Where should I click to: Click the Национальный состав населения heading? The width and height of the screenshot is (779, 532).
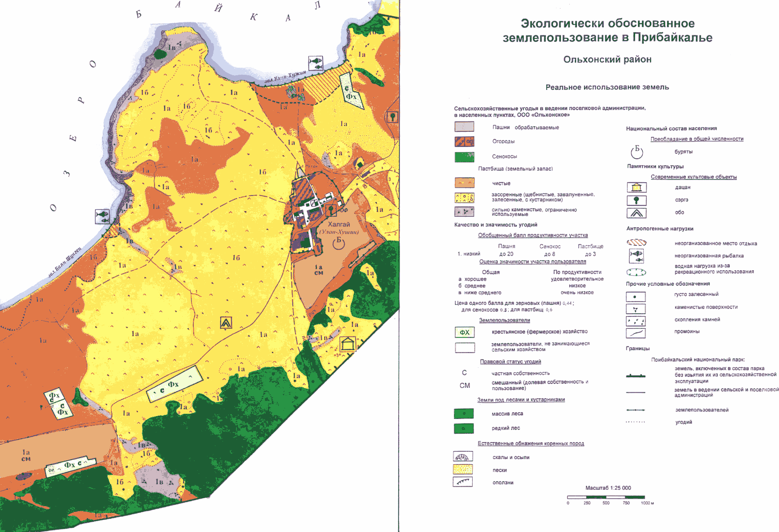(671, 128)
